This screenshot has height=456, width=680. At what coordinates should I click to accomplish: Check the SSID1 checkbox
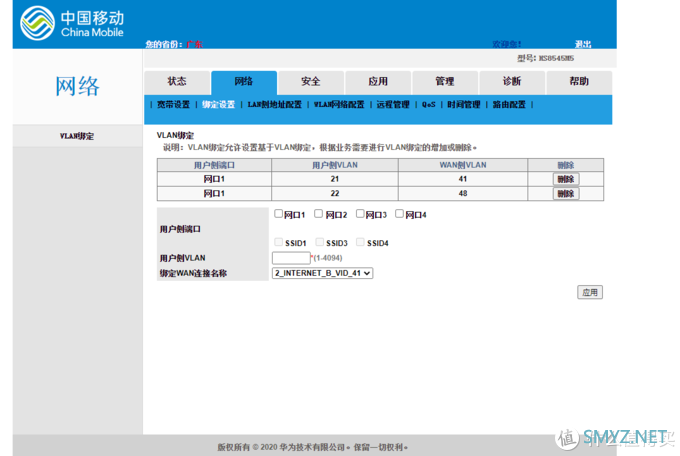coord(278,242)
